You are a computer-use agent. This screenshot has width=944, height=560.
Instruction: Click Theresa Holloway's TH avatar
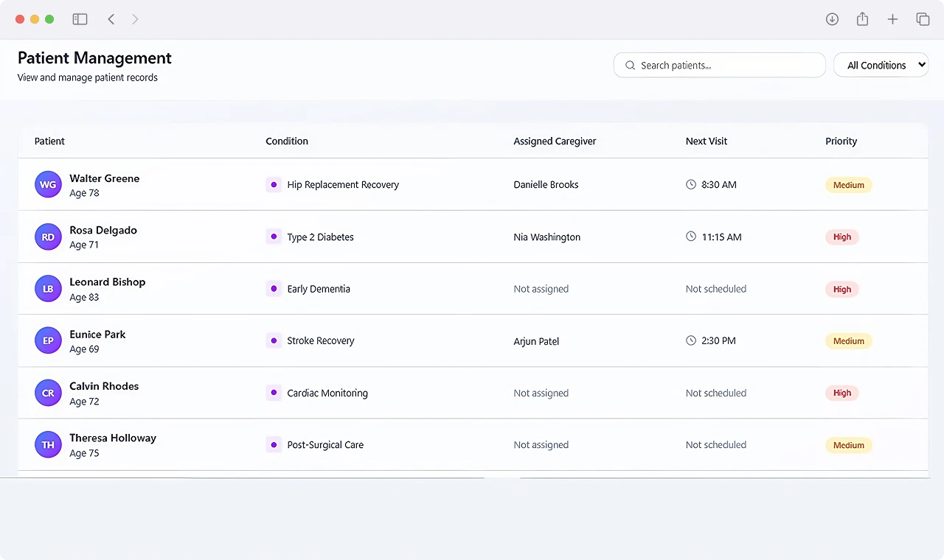tap(48, 444)
